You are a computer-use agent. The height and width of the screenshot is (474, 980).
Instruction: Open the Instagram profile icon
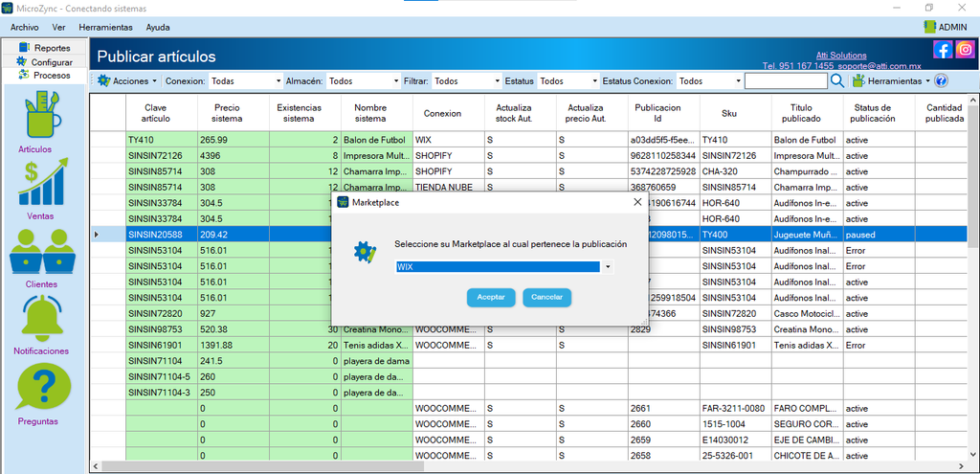coord(965,50)
